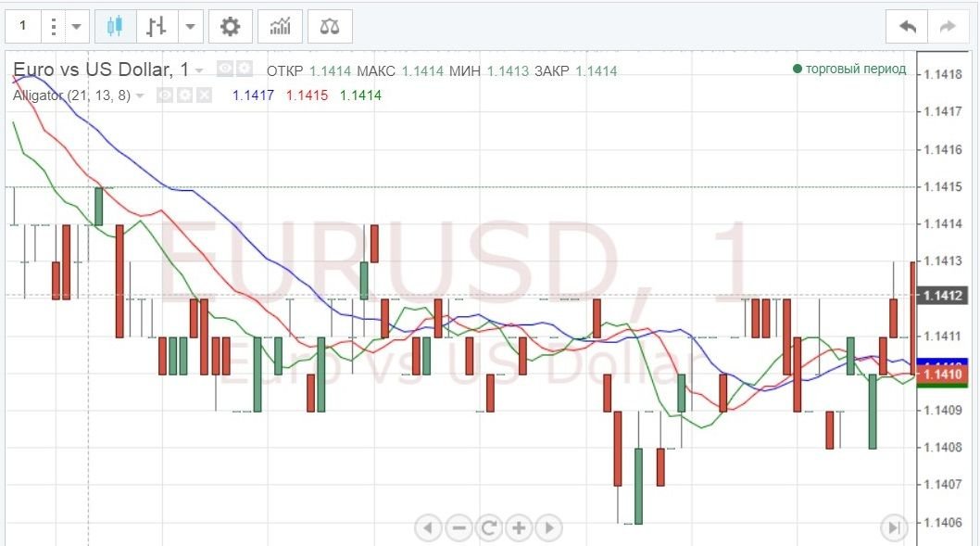Viewport: 980px width, 546px height.
Task: Open the indicators chart icon
Action: (x=280, y=26)
